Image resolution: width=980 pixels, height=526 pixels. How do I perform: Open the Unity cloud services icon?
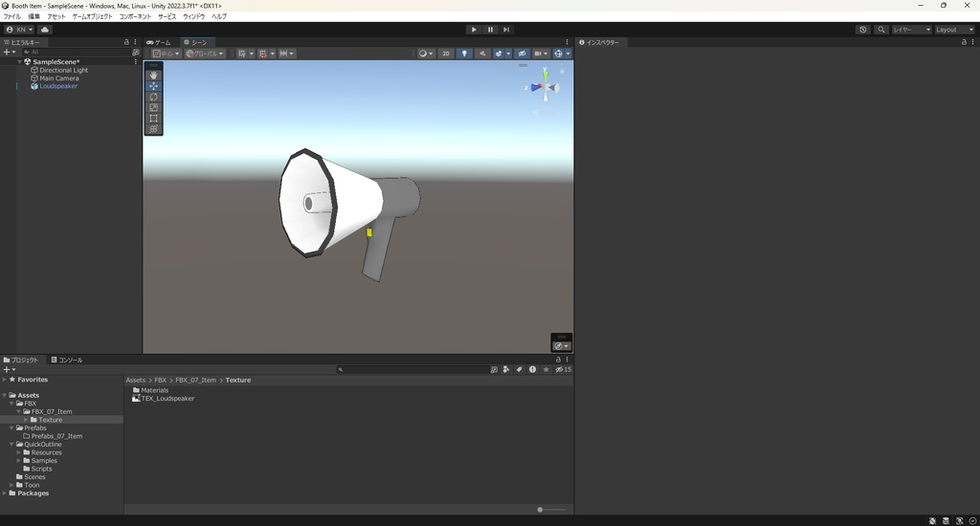pyautogui.click(x=45, y=30)
